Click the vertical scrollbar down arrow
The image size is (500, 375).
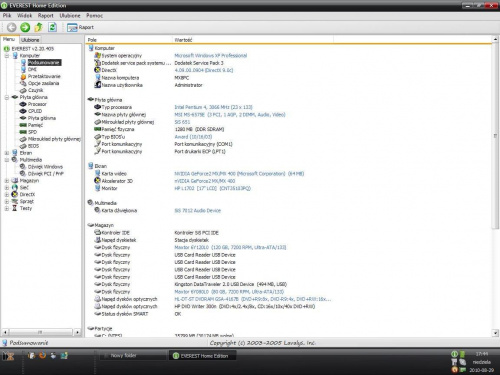pyautogui.click(x=495, y=333)
